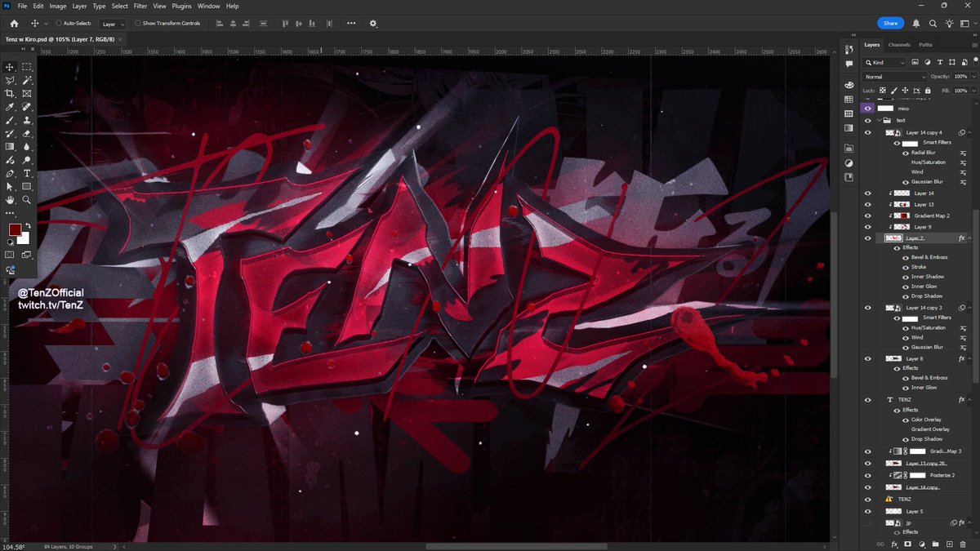Click the Share button
Screen dimensions: 980x551
point(890,24)
